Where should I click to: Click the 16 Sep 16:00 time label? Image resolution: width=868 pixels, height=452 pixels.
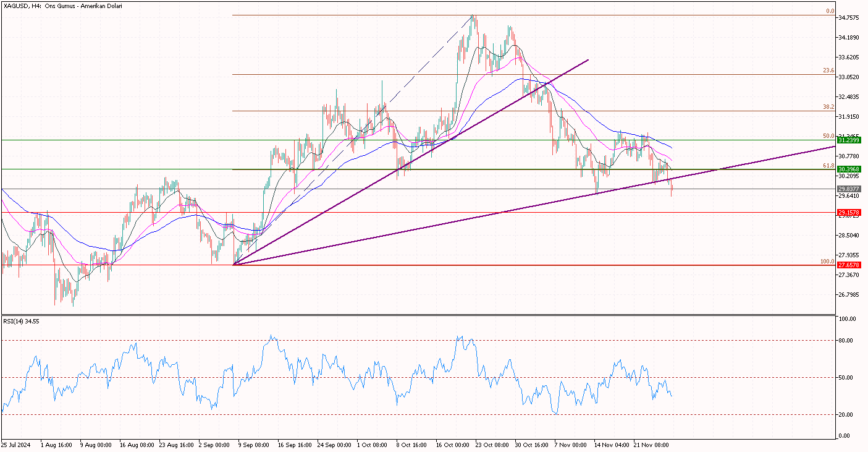coord(295,445)
